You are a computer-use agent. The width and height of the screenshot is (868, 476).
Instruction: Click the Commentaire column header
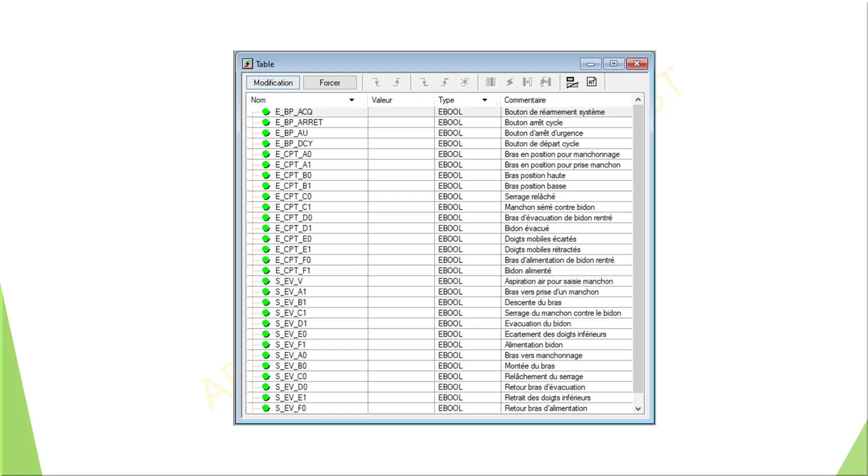[525, 100]
